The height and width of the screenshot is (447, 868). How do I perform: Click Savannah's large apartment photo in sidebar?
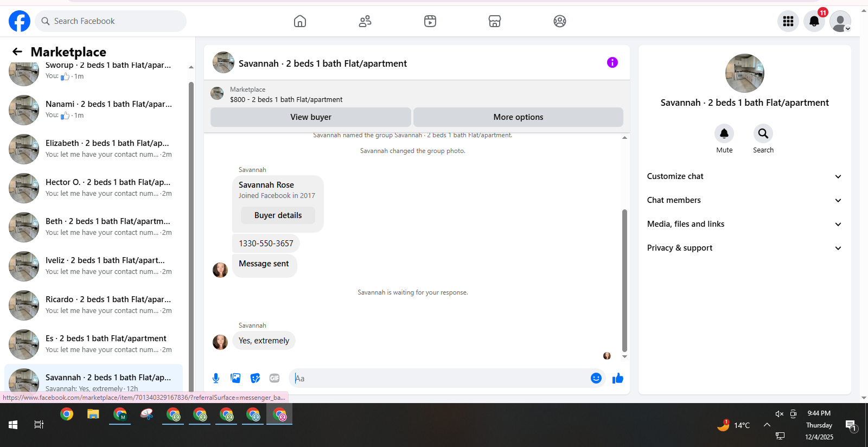(744, 73)
